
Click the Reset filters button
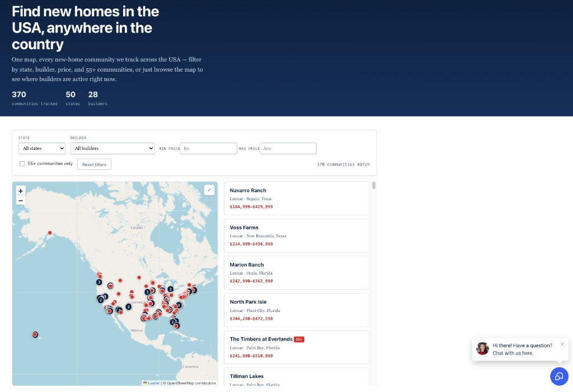pos(94,164)
